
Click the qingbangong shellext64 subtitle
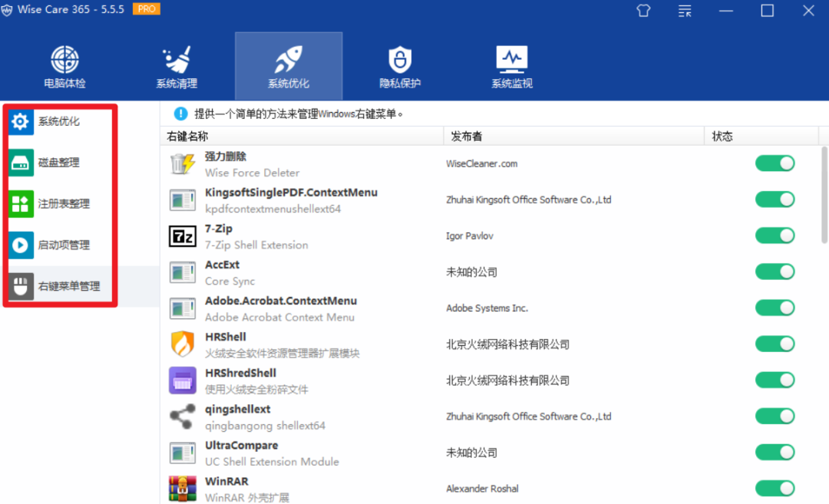click(x=265, y=426)
